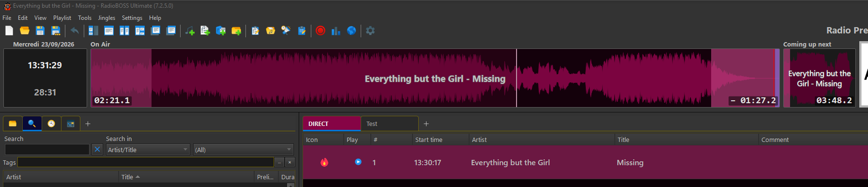Select the cascaded window layout icon
This screenshot has width=868, height=187.
point(155,31)
